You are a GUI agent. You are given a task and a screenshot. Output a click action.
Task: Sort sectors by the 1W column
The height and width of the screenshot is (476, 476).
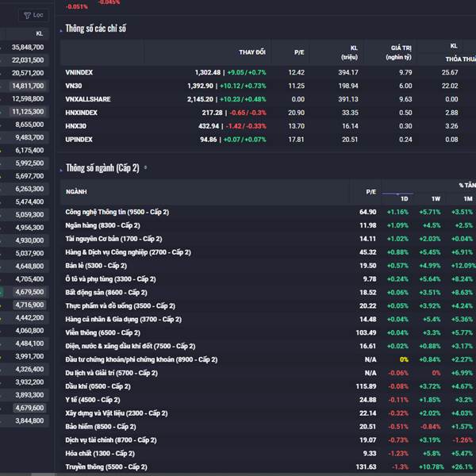[436, 199]
